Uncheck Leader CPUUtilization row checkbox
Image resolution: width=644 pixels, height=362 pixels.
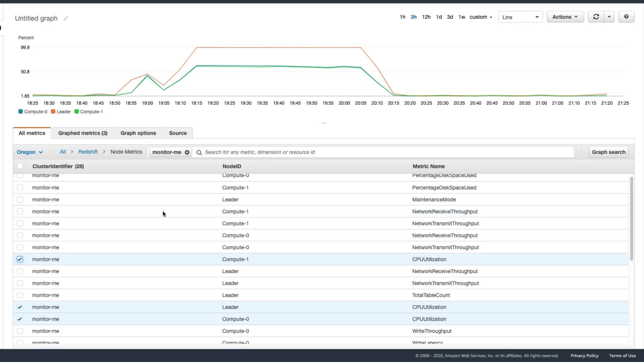(20, 307)
